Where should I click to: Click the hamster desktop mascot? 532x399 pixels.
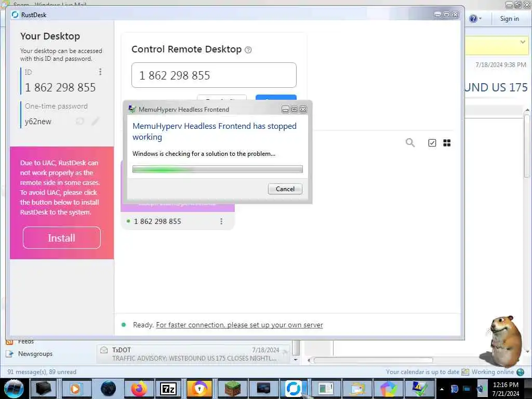click(504, 341)
